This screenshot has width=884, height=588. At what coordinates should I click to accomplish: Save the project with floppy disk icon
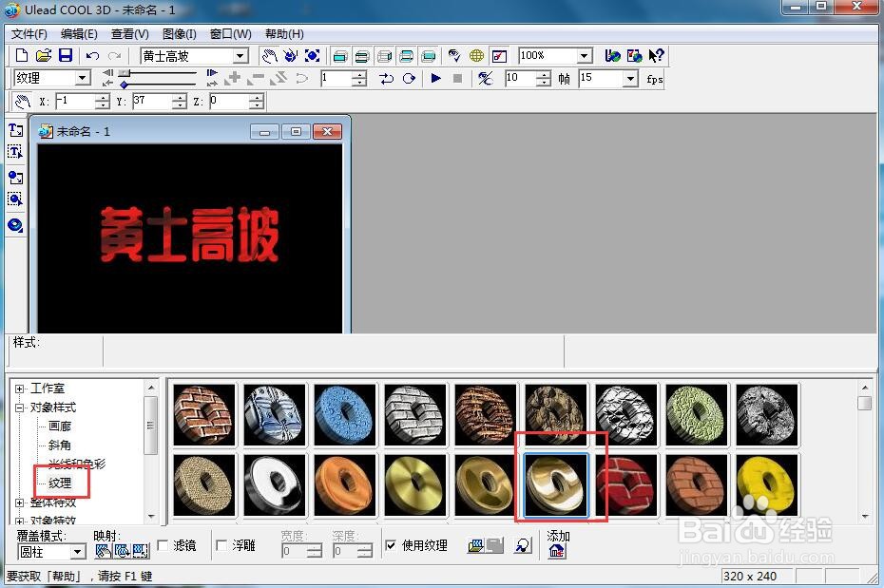tap(66, 55)
